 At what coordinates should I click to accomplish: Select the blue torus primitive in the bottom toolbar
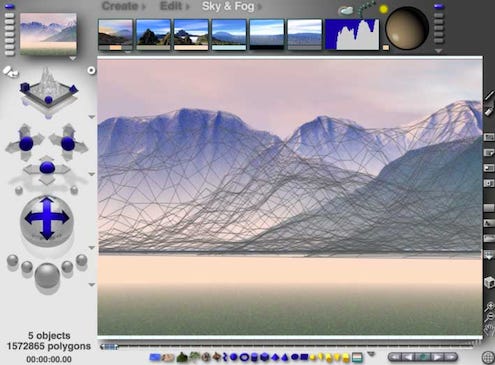point(244,357)
